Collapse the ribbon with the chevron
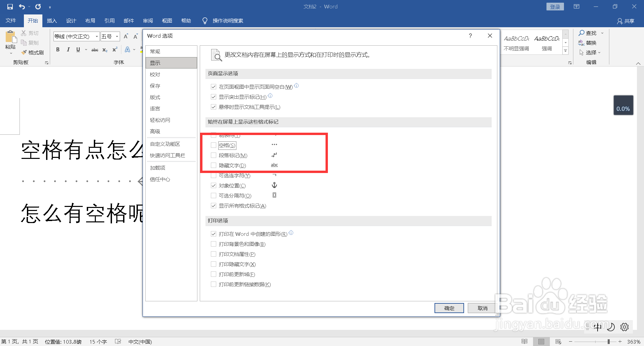 point(638,63)
